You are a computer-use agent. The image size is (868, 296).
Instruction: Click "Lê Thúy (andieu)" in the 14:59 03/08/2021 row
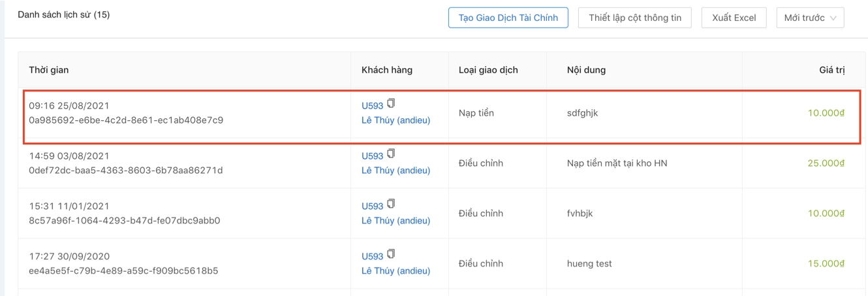[395, 171]
